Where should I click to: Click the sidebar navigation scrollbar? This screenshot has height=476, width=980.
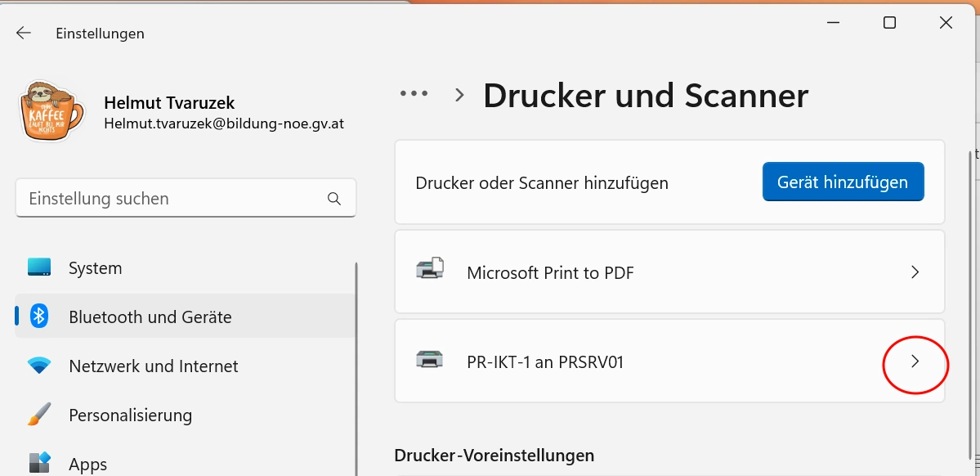tap(356, 368)
